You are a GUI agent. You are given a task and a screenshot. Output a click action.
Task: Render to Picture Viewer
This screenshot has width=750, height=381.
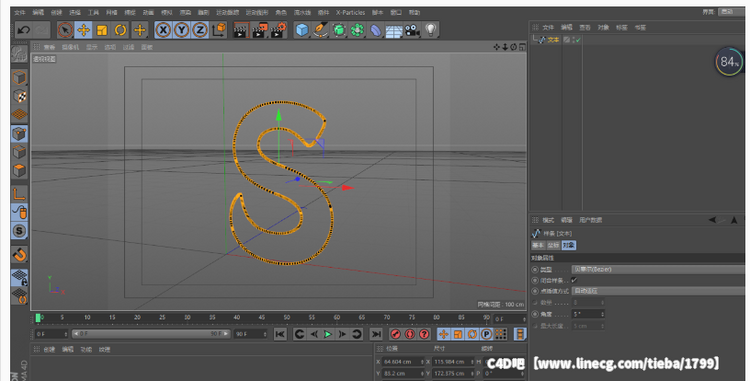pyautogui.click(x=259, y=30)
